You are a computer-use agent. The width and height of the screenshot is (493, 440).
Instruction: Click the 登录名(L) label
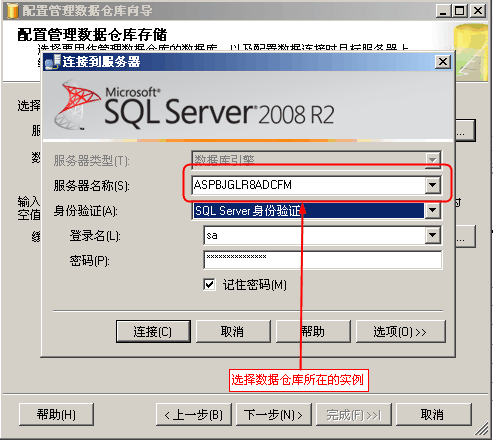click(x=95, y=236)
